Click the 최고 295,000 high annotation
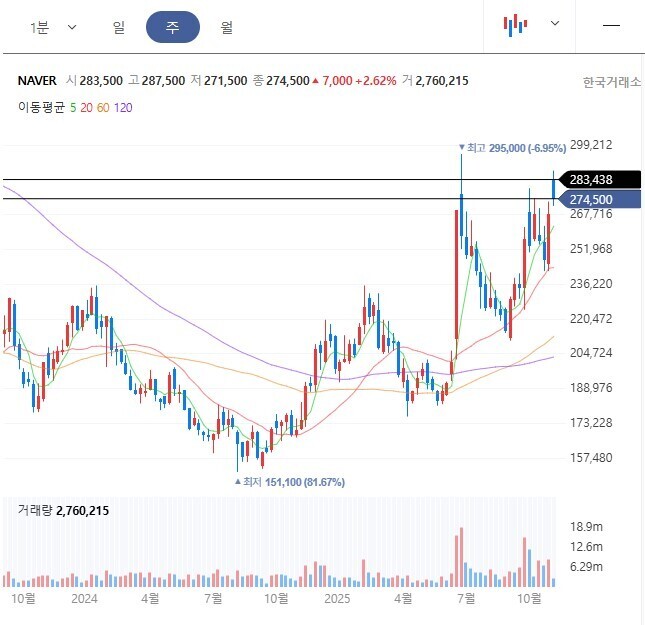Viewport: 645px width, 625px height. coord(512,148)
